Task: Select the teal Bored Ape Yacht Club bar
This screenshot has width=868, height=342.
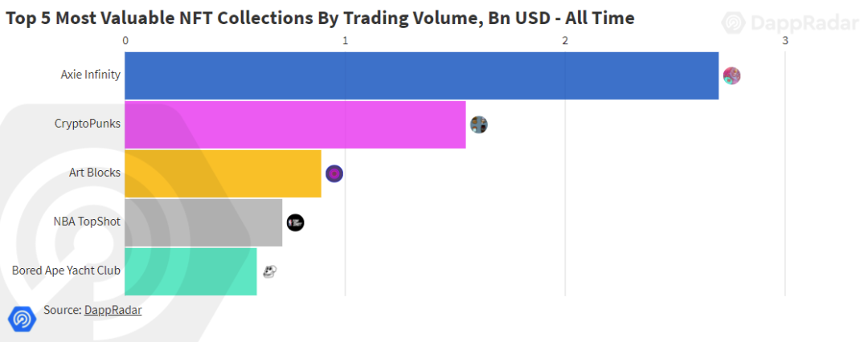Action: (191, 271)
